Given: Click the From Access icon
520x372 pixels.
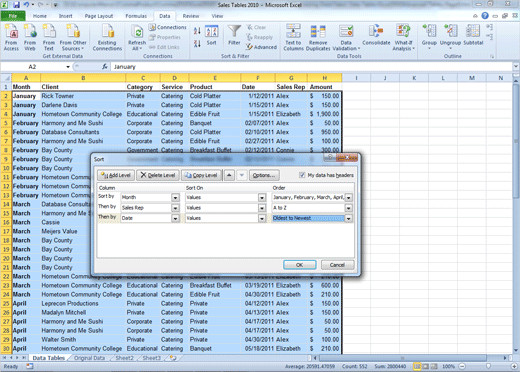Looking at the screenshot, I should 11,37.
